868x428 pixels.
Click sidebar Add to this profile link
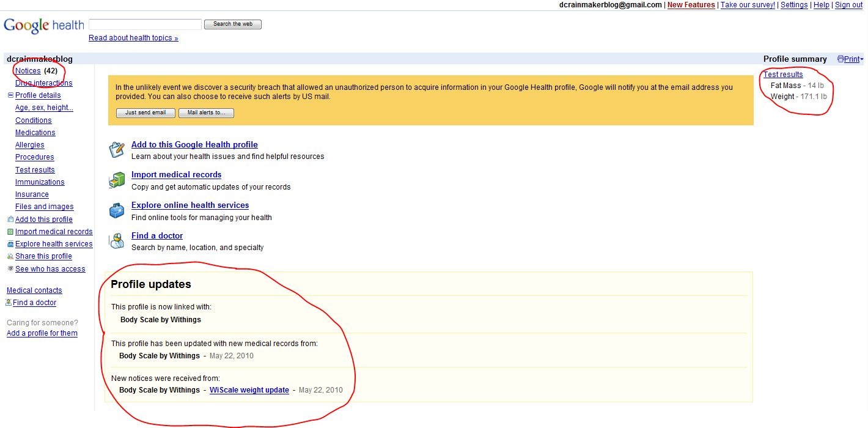44,220
